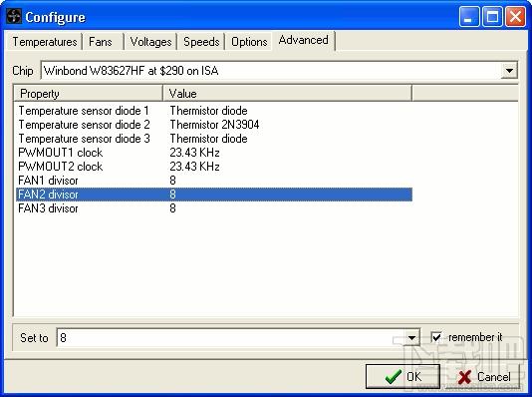
Task: Select the Speeds tab
Action: [201, 42]
